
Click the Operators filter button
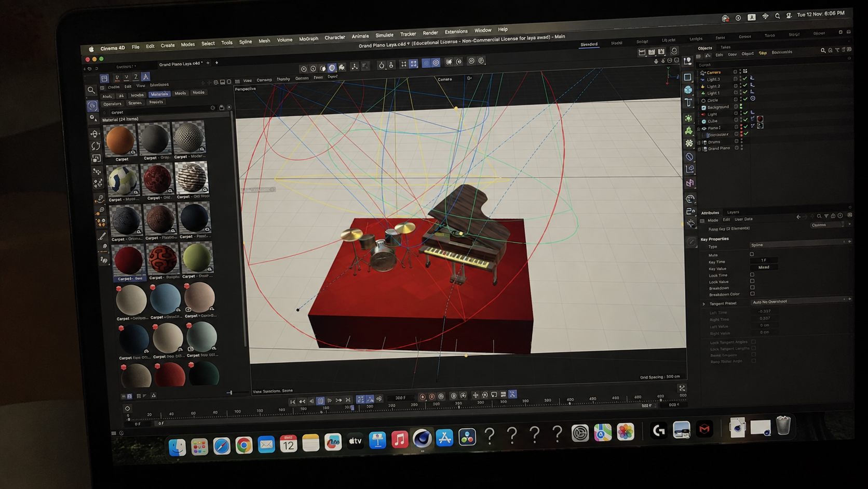pos(112,104)
